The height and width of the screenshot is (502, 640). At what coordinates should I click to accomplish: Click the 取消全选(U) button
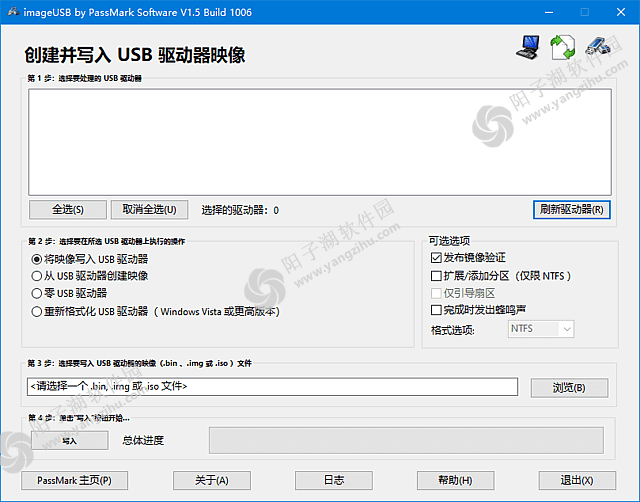click(149, 210)
